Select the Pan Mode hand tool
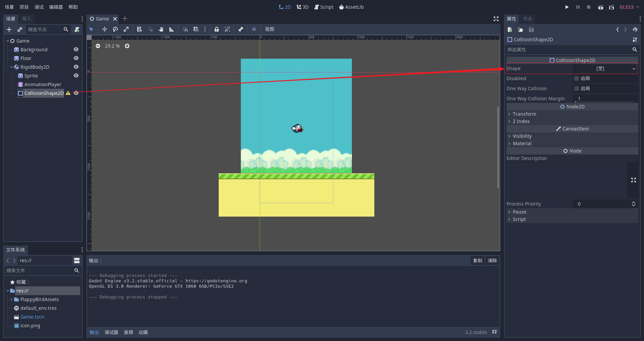644x341 pixels. pyautogui.click(x=161, y=29)
